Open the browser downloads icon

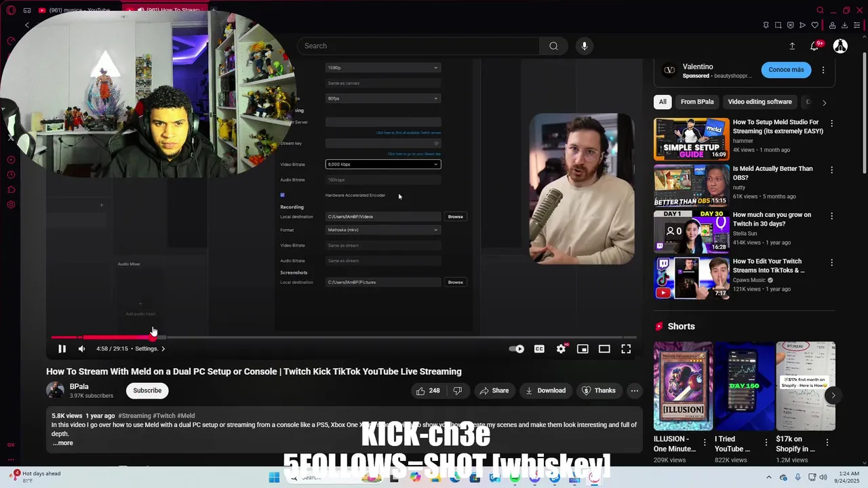(844, 25)
